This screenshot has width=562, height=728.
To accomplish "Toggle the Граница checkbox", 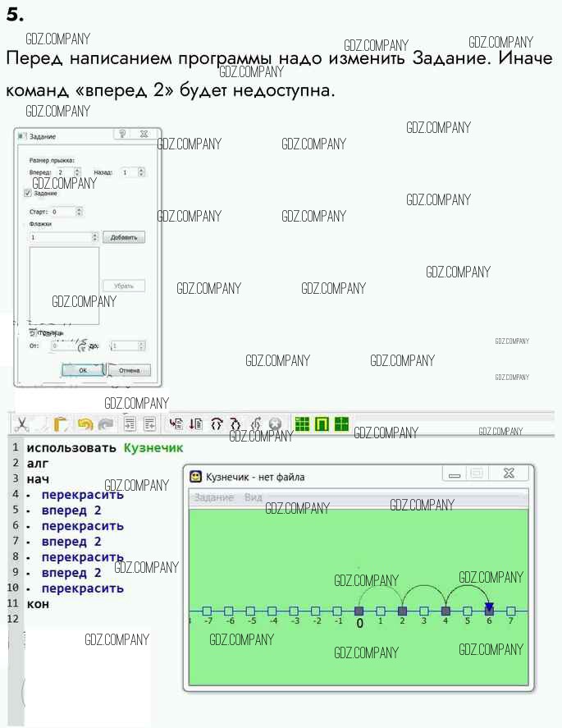I will tap(34, 332).
